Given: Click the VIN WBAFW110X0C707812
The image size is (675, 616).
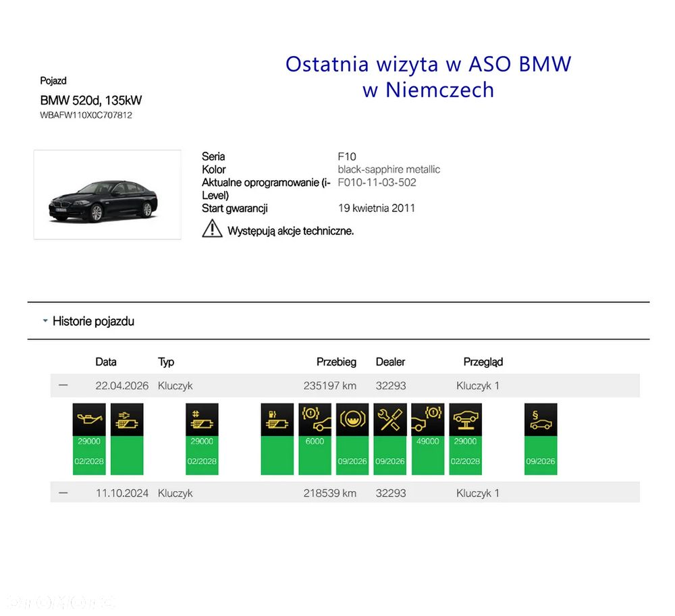Looking at the screenshot, I should [86, 115].
